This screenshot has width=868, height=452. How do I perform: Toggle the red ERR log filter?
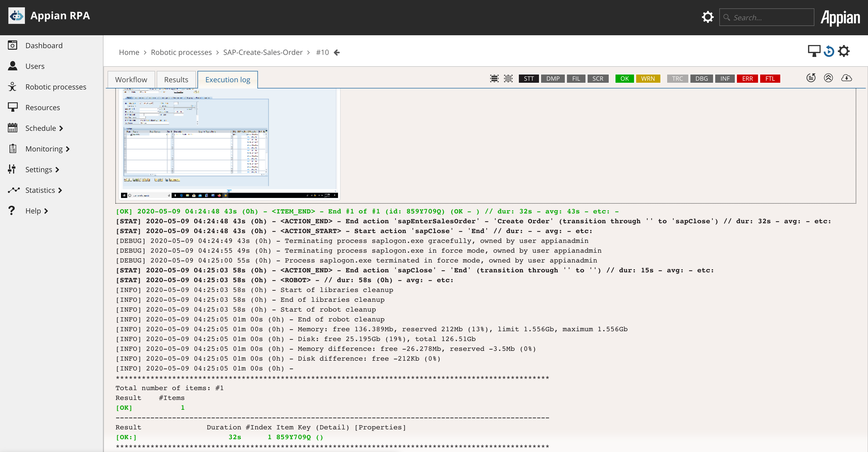click(747, 78)
